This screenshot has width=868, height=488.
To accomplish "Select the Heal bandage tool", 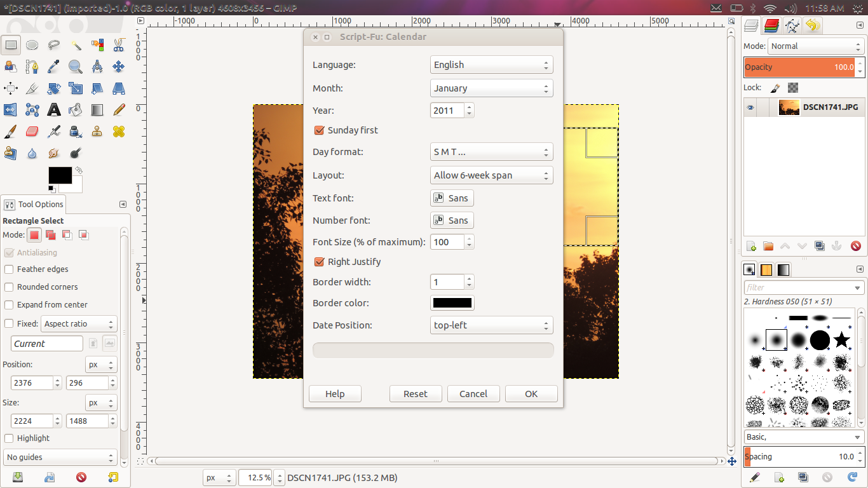I will [119, 132].
